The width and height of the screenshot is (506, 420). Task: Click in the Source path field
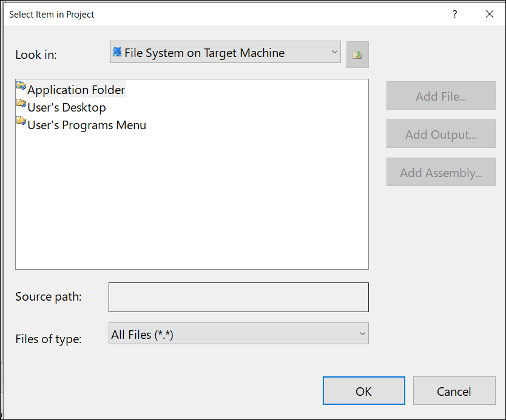pos(238,297)
